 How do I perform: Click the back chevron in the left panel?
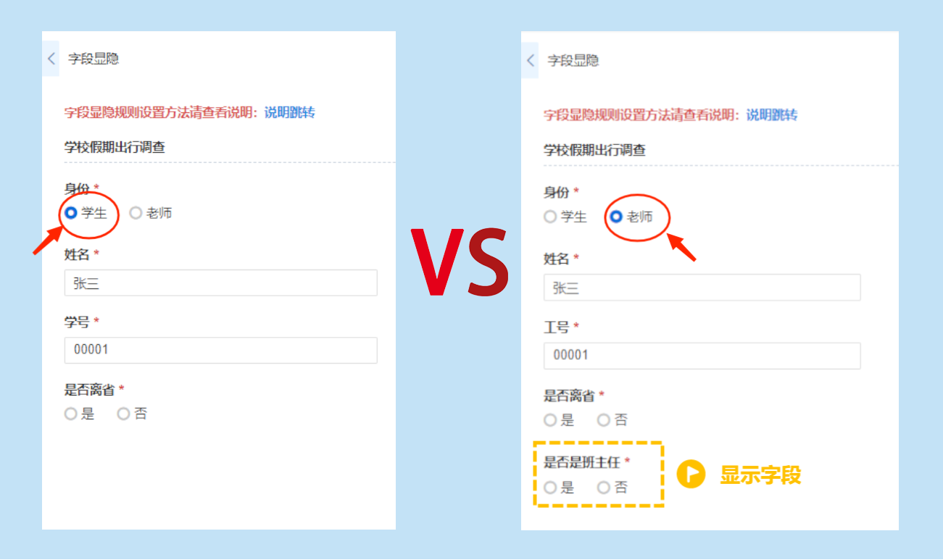click(x=51, y=59)
